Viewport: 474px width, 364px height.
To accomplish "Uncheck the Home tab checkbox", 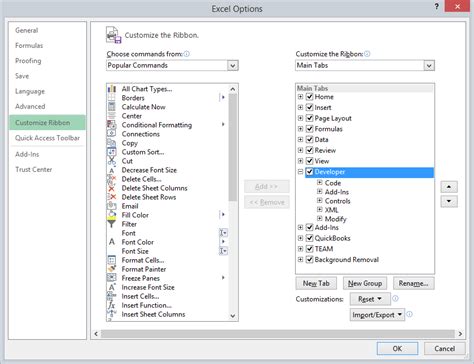I will (x=309, y=97).
